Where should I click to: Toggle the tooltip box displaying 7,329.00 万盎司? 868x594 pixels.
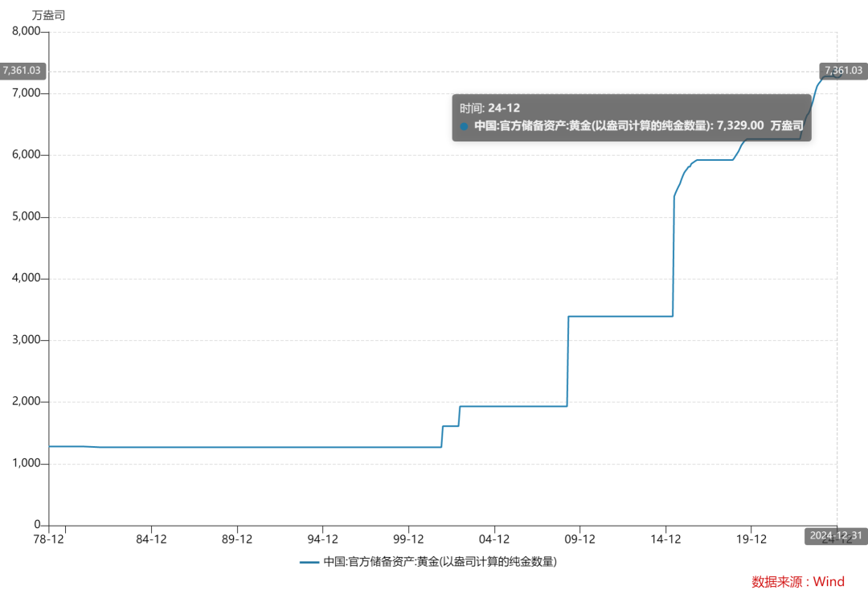[x=631, y=117]
